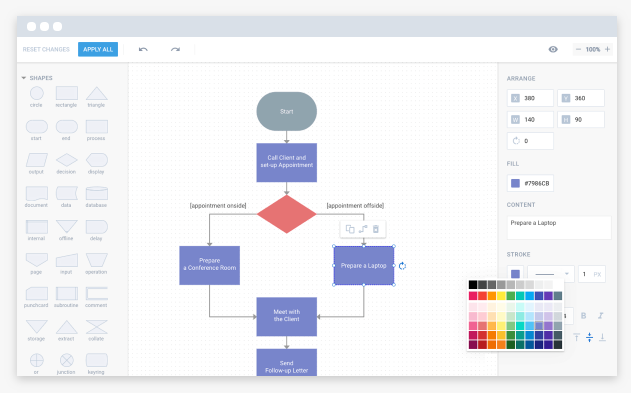
Task: Toggle preview mode with eye icon
Action: [553, 49]
